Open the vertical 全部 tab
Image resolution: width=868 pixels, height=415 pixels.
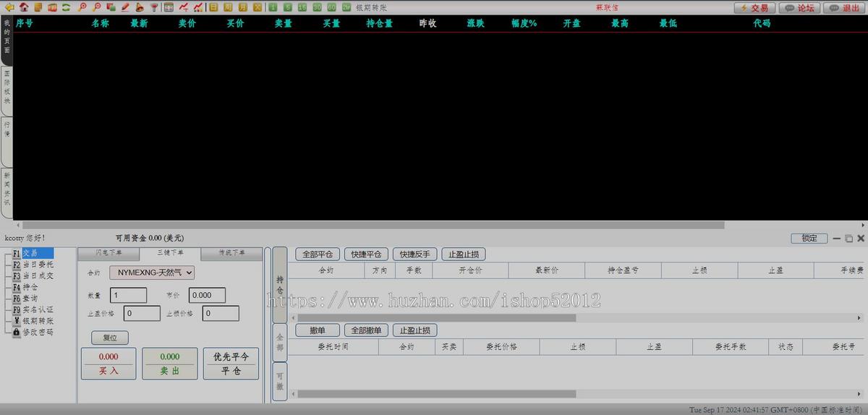tap(280, 342)
